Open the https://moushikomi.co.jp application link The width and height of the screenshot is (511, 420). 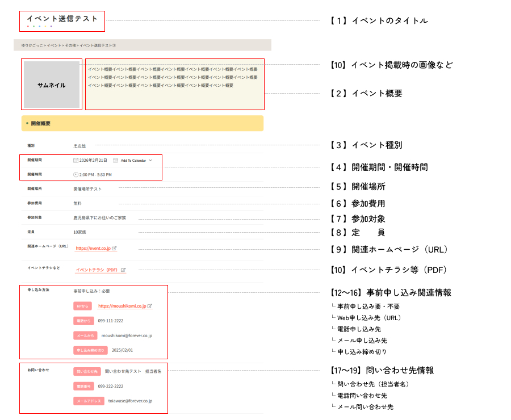tap(122, 306)
